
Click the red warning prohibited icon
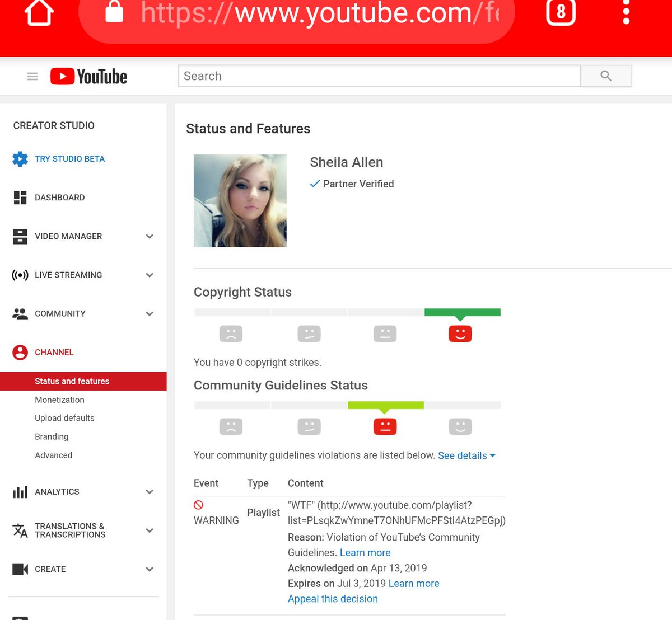(x=198, y=505)
